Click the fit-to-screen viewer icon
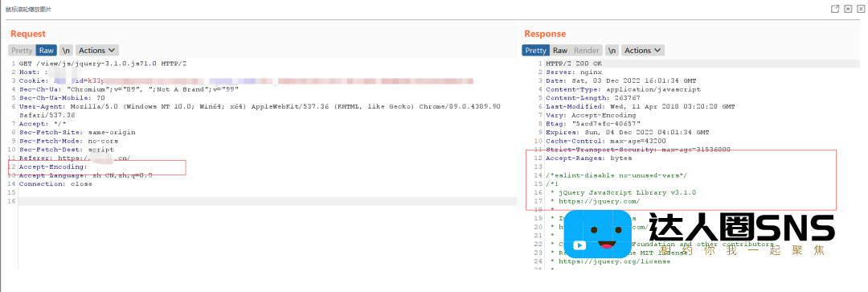This screenshot has height=292, width=868. coord(848,9)
